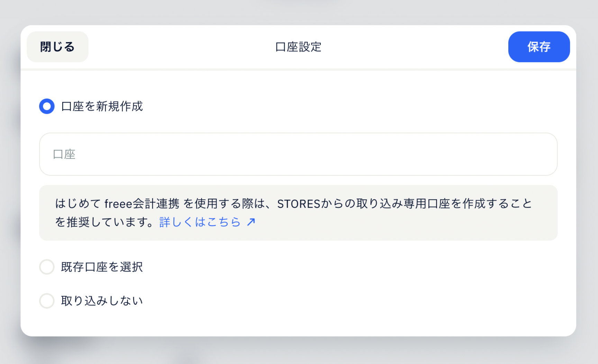Screen dimensions: 598x364
Task: Click the gray freee会計連携 notice box
Action: (298, 213)
